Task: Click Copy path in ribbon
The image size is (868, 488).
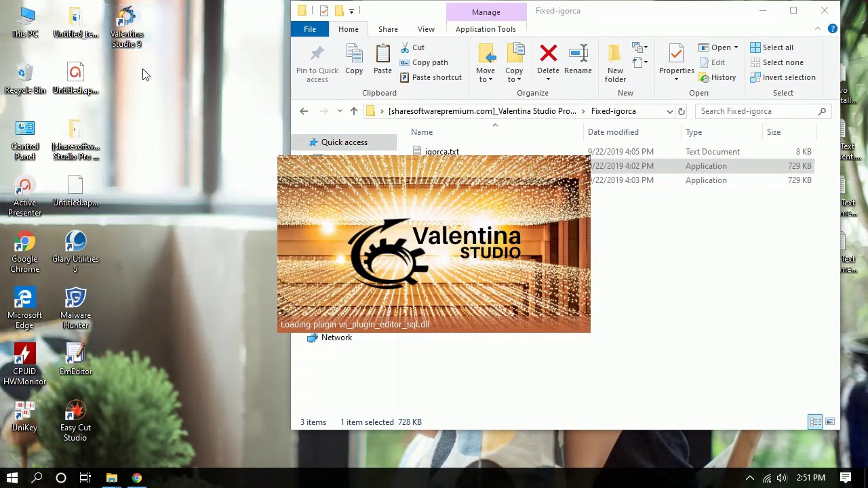Action: click(x=424, y=62)
